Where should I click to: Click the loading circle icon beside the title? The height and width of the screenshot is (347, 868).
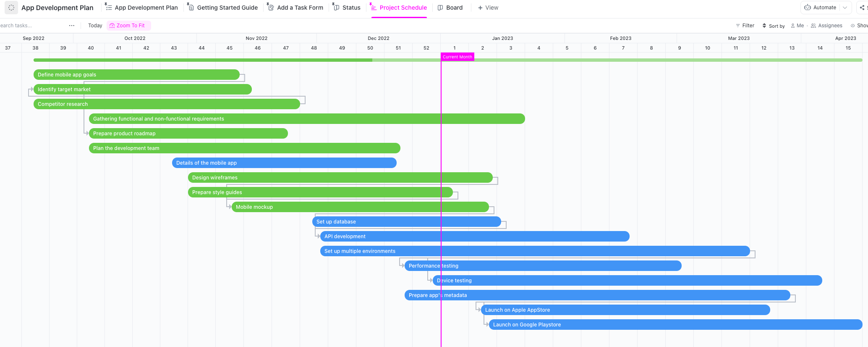(11, 8)
